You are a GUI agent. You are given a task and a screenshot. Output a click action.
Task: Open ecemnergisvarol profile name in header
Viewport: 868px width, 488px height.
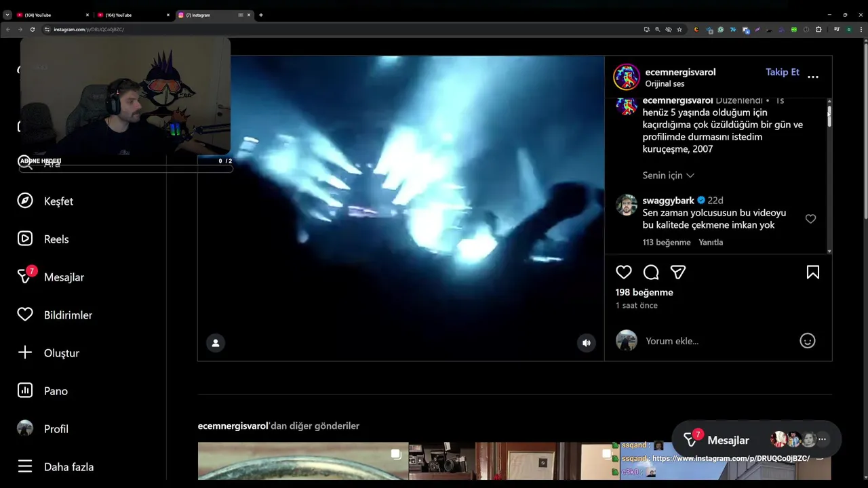(680, 72)
